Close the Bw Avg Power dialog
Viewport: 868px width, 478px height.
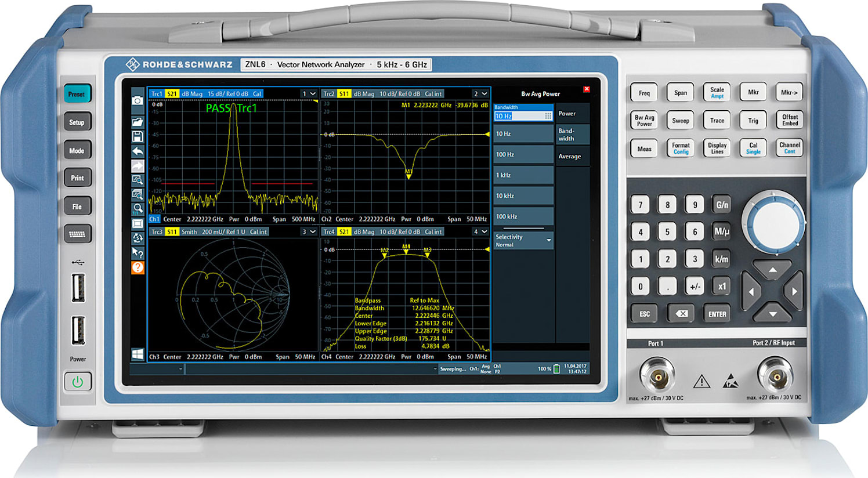pyautogui.click(x=587, y=90)
